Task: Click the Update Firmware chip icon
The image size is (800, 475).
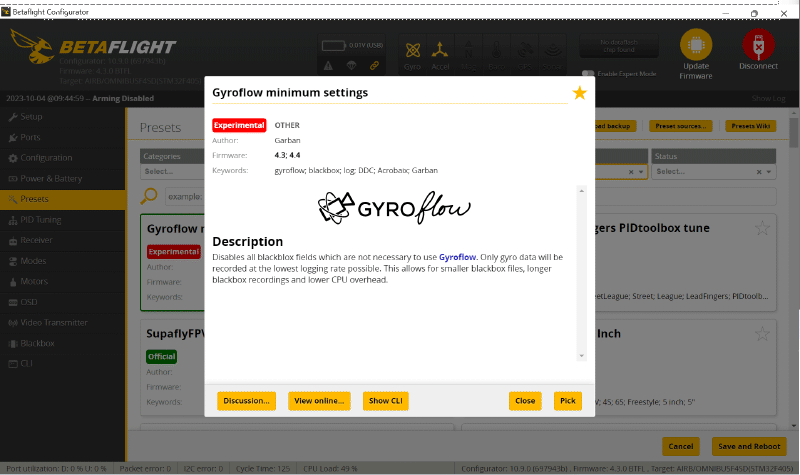Action: (696, 46)
